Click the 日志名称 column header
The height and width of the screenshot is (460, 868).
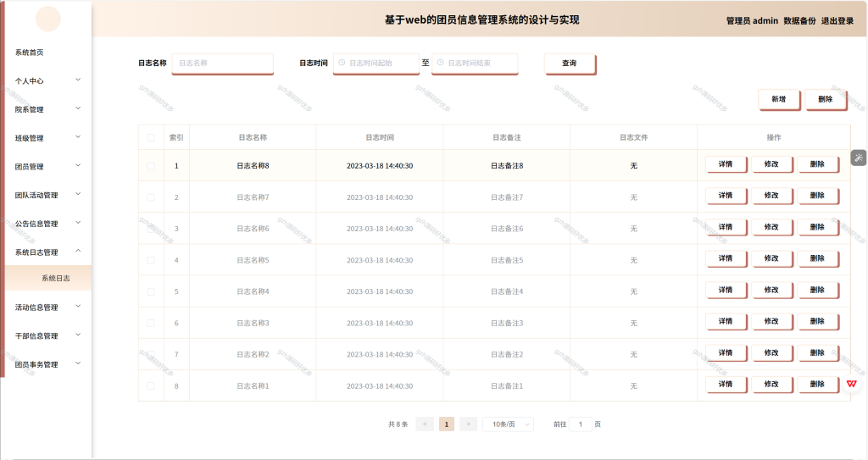(x=253, y=137)
